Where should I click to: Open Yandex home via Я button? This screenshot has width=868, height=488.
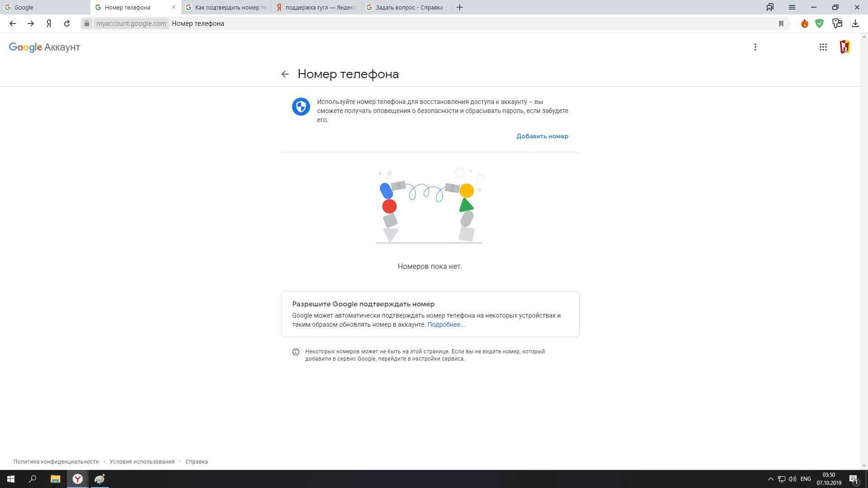point(49,23)
